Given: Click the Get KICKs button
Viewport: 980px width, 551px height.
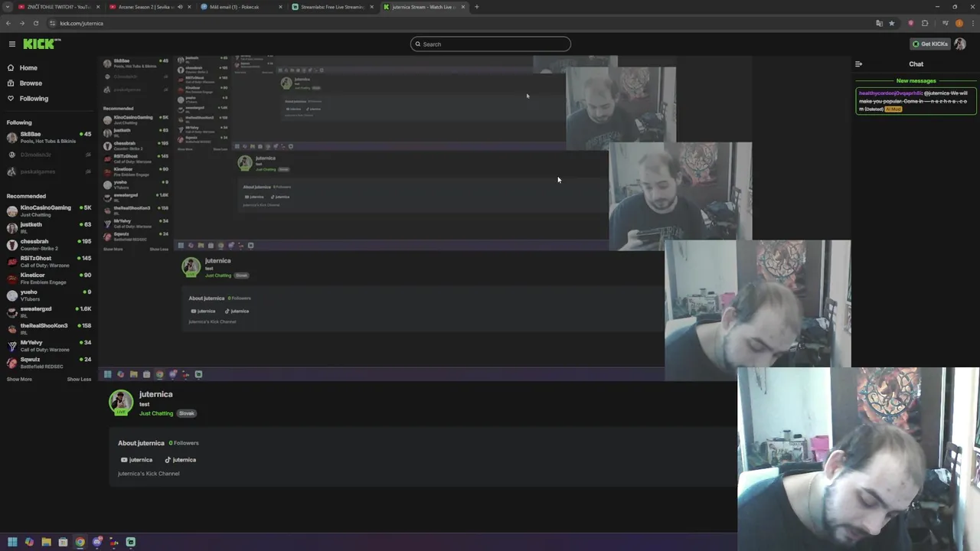Looking at the screenshot, I should (929, 44).
